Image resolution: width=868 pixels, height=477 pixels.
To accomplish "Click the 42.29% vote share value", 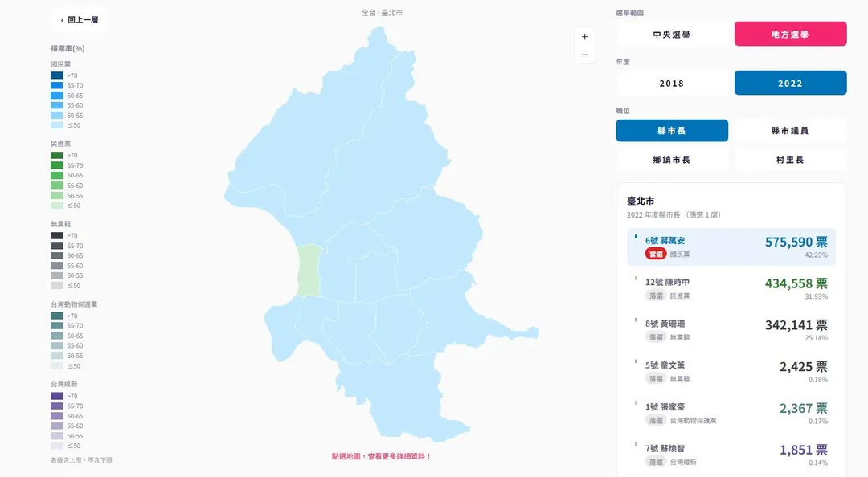I will pos(817,255).
